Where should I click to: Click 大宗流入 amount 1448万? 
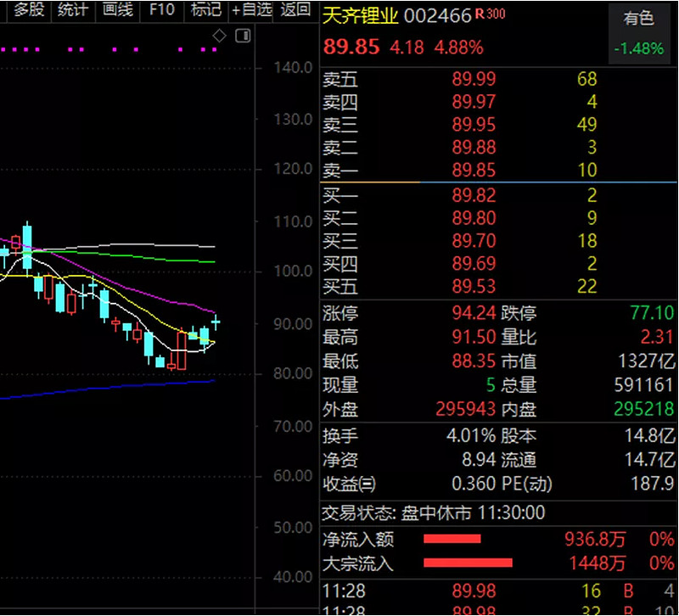[598, 563]
